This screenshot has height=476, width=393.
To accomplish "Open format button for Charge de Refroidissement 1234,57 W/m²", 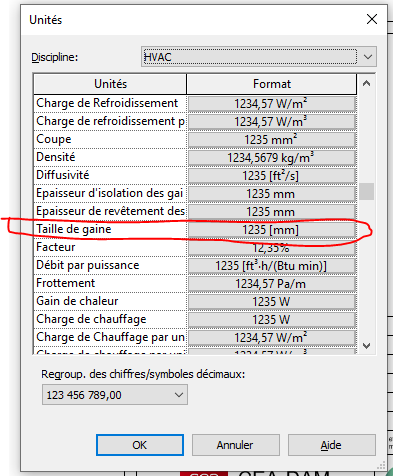I will click(x=271, y=104).
